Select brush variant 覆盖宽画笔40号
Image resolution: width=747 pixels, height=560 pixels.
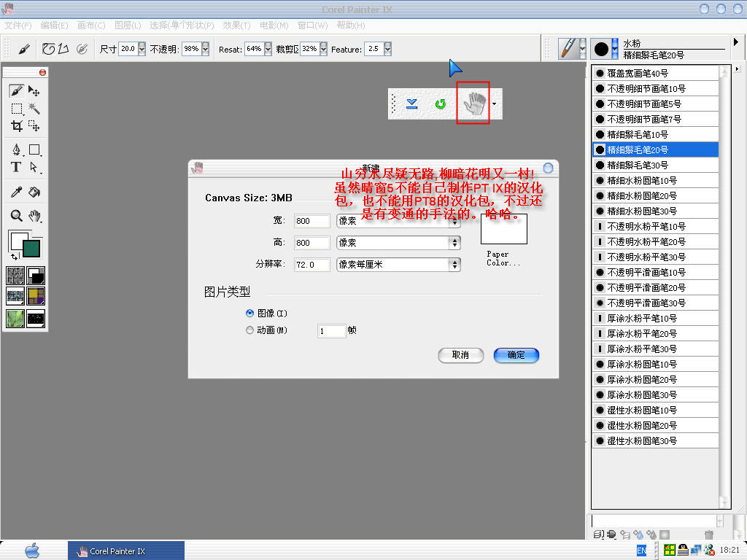click(656, 74)
